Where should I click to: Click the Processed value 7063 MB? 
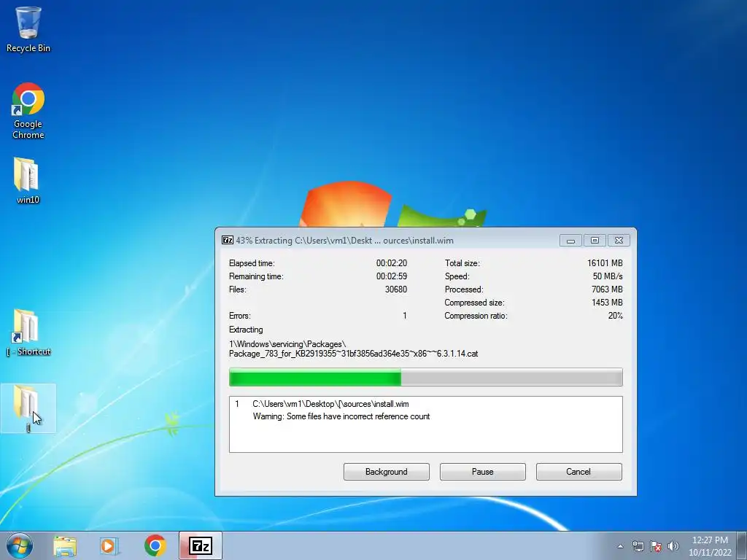point(607,289)
